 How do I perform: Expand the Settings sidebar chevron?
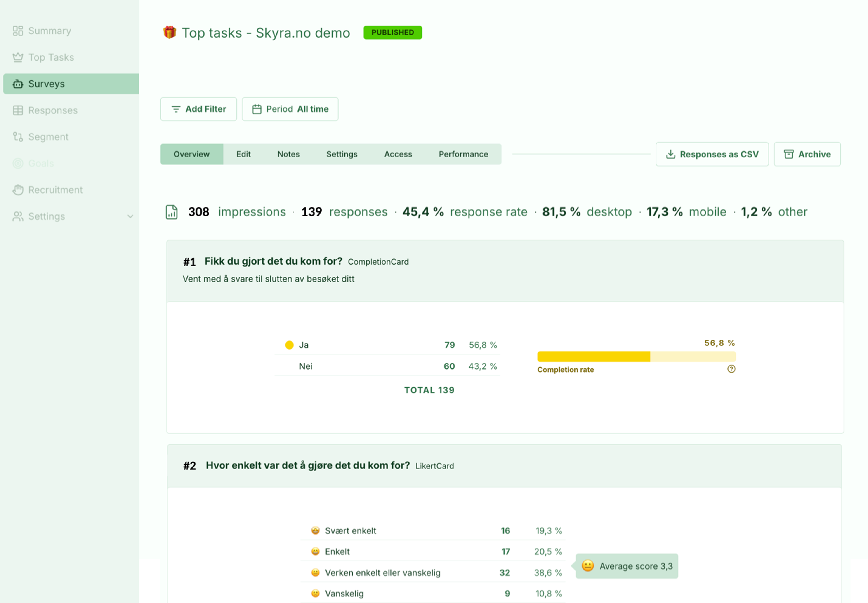click(x=130, y=216)
